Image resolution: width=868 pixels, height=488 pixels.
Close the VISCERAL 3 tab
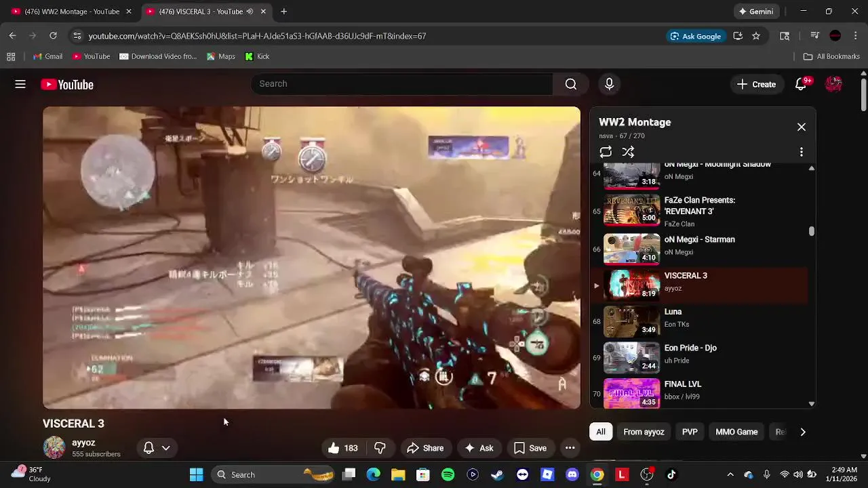tap(263, 12)
